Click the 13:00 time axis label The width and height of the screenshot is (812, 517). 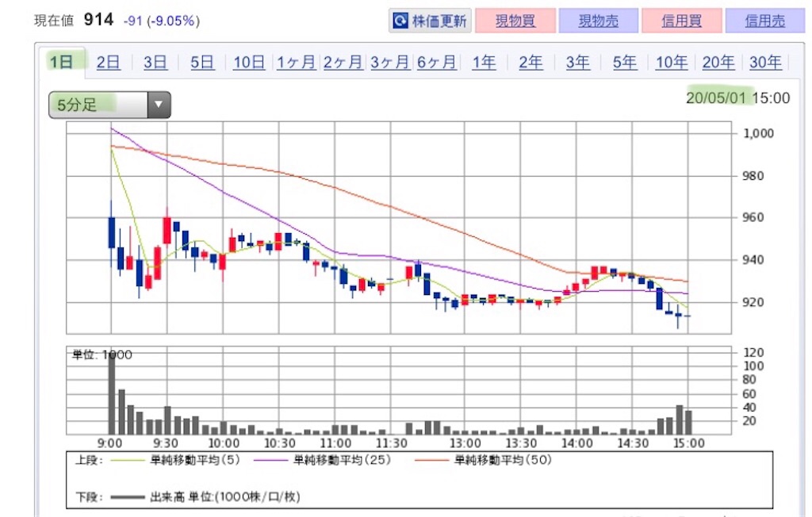[465, 443]
